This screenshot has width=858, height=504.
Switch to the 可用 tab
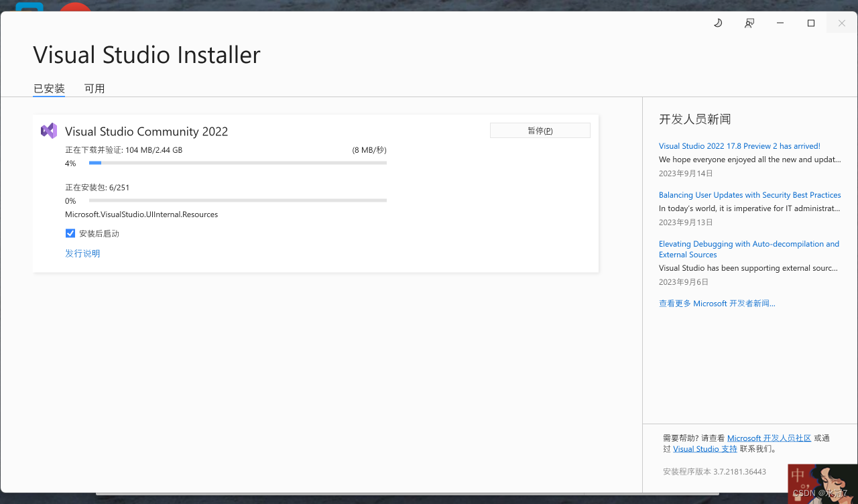[x=95, y=88]
